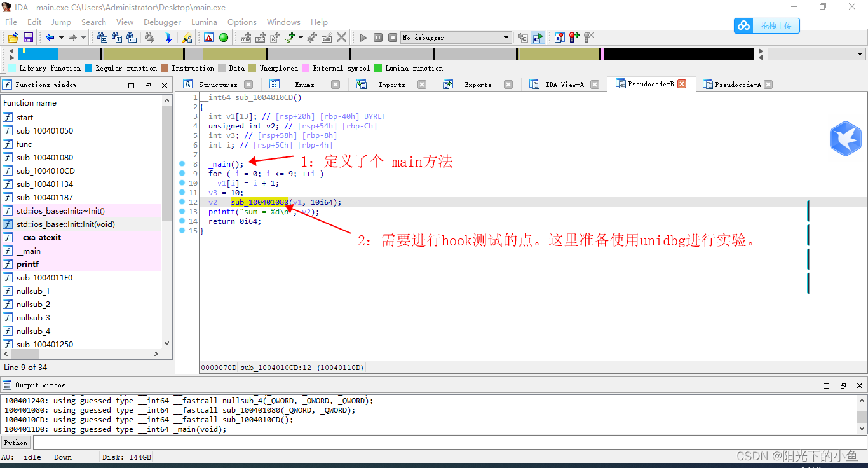The image size is (868, 468).
Task: Click the attach to process icon
Action: pos(521,38)
